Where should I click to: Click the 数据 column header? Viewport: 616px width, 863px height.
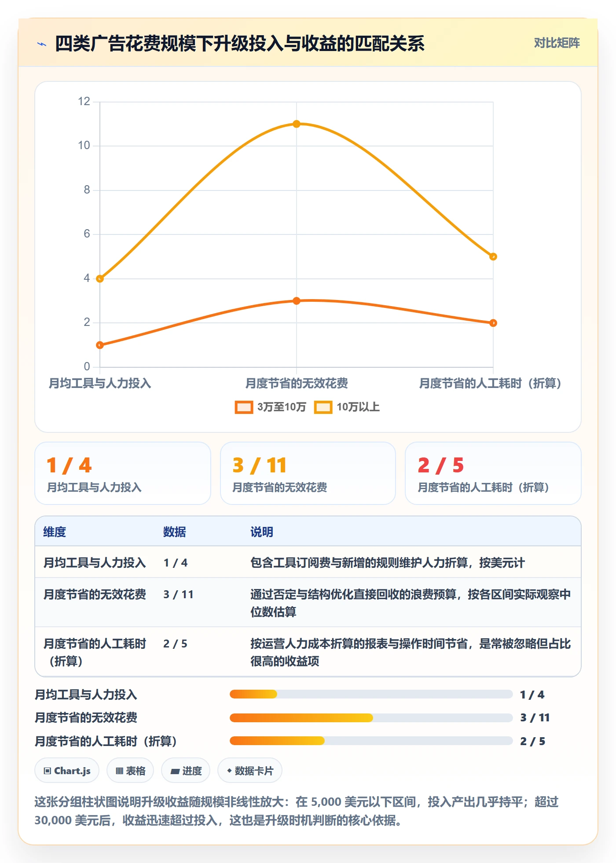click(175, 532)
